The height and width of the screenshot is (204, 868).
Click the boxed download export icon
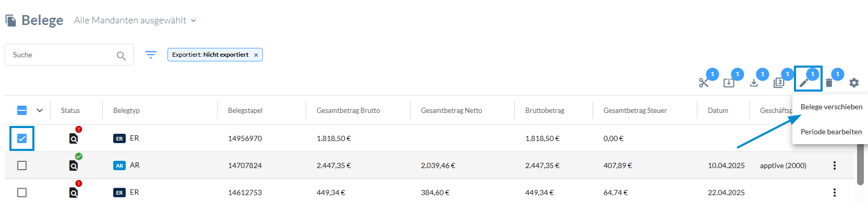(x=729, y=83)
